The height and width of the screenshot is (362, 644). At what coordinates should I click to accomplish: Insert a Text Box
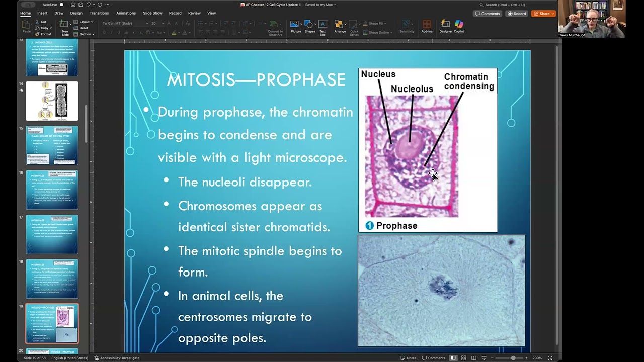click(x=323, y=27)
